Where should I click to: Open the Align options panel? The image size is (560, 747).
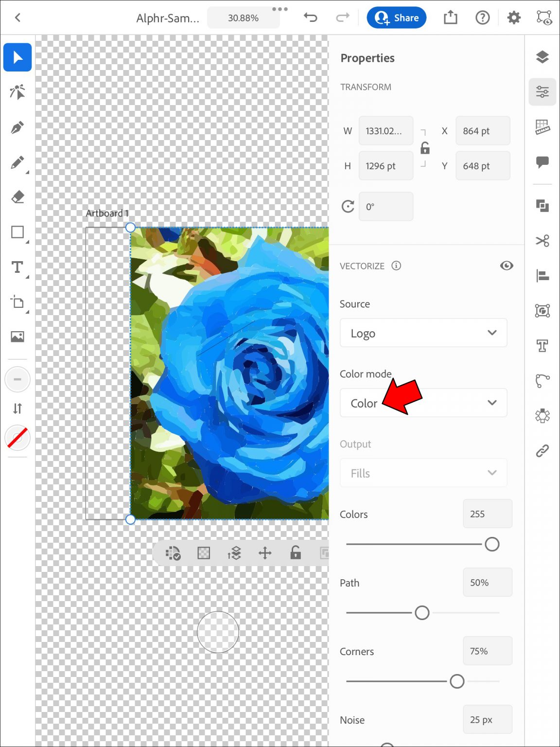542,276
